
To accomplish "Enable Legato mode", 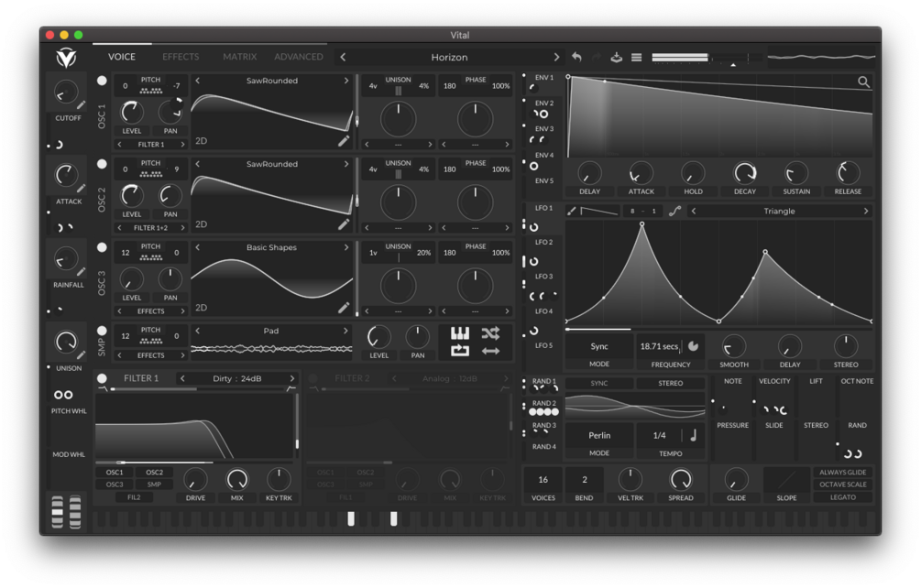I will click(x=842, y=497).
